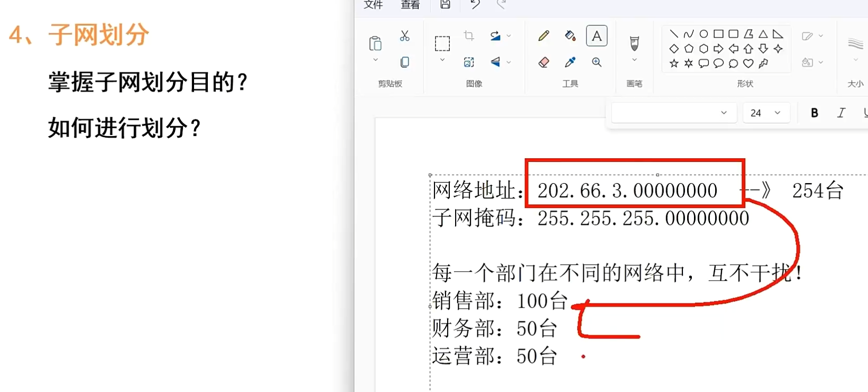Image resolution: width=868 pixels, height=392 pixels.
Task: Click the Rotate image icon
Action: click(495, 36)
